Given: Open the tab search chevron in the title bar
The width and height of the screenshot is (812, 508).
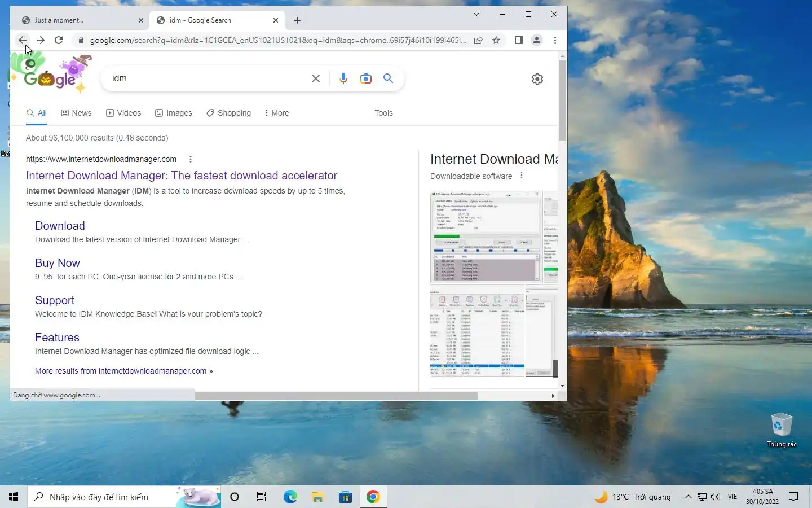Looking at the screenshot, I should pyautogui.click(x=476, y=14).
